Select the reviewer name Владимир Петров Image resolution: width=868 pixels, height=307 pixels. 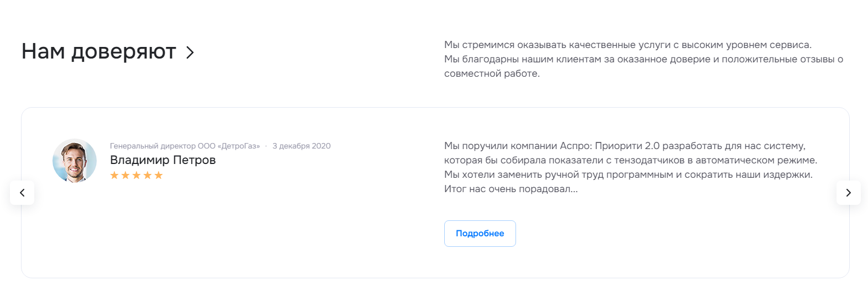coord(162,160)
